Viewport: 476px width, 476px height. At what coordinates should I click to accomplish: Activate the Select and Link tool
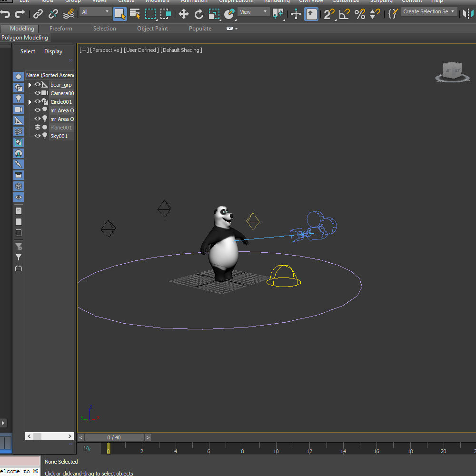(x=38, y=14)
